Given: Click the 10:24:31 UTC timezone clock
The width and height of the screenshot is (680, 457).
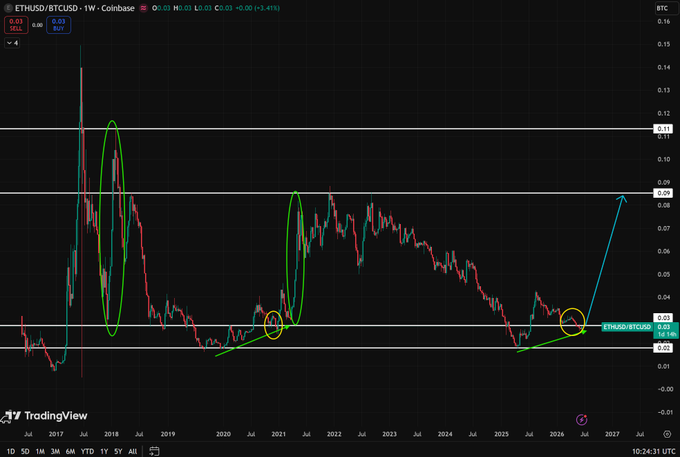Looking at the screenshot, I should [654, 451].
